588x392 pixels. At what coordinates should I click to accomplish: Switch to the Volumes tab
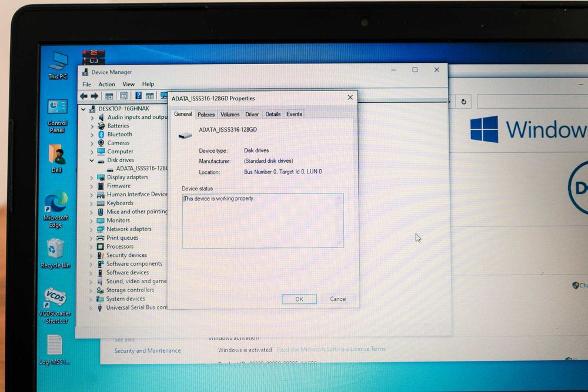point(230,115)
